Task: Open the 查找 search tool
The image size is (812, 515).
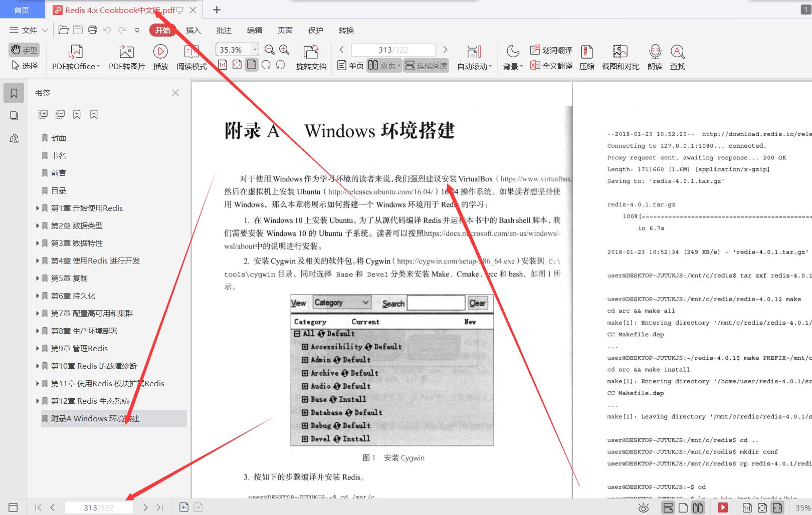Action: click(678, 58)
